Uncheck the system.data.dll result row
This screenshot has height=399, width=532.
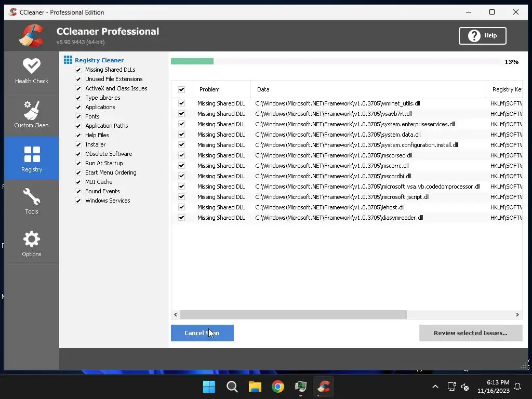click(x=181, y=135)
